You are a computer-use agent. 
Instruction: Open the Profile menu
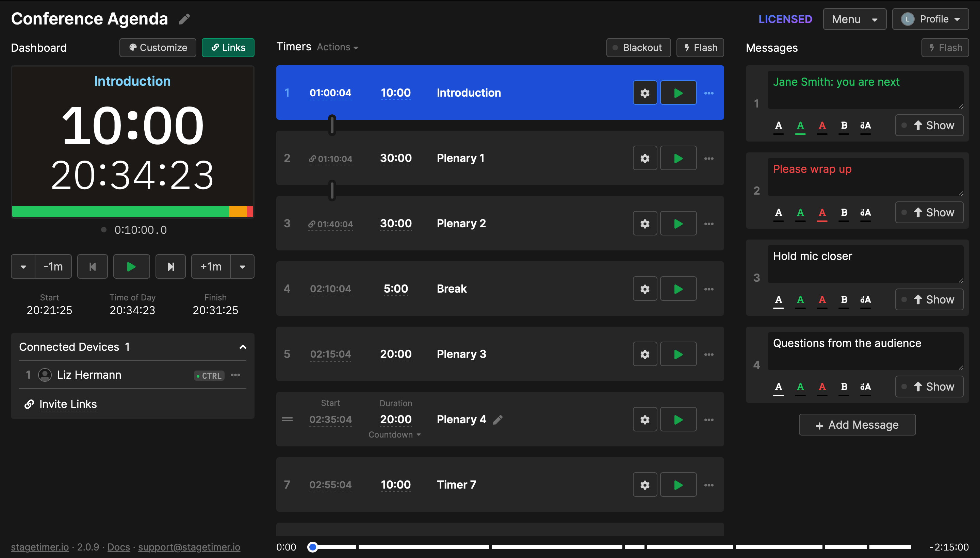(x=931, y=19)
